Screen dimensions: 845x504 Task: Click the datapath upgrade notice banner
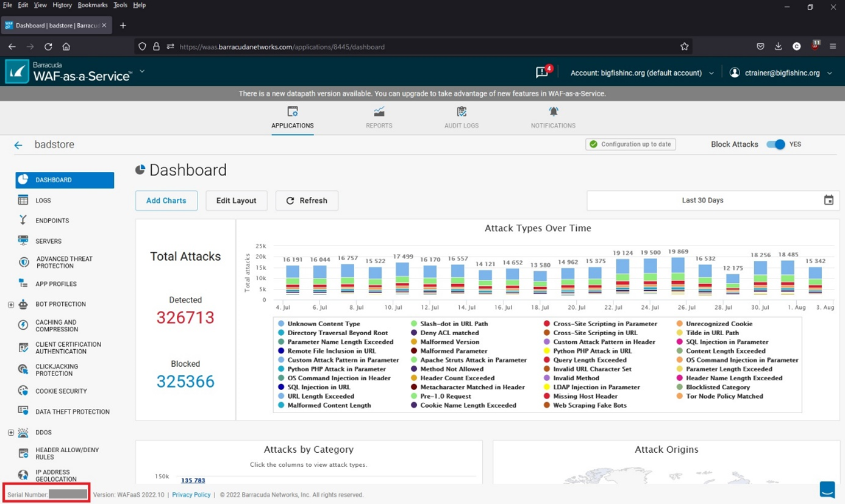422,94
